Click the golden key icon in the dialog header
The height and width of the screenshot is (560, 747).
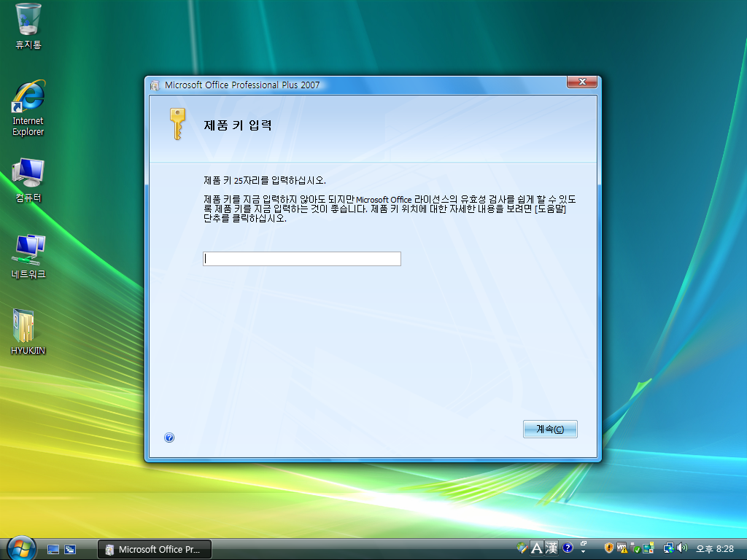pos(178,124)
